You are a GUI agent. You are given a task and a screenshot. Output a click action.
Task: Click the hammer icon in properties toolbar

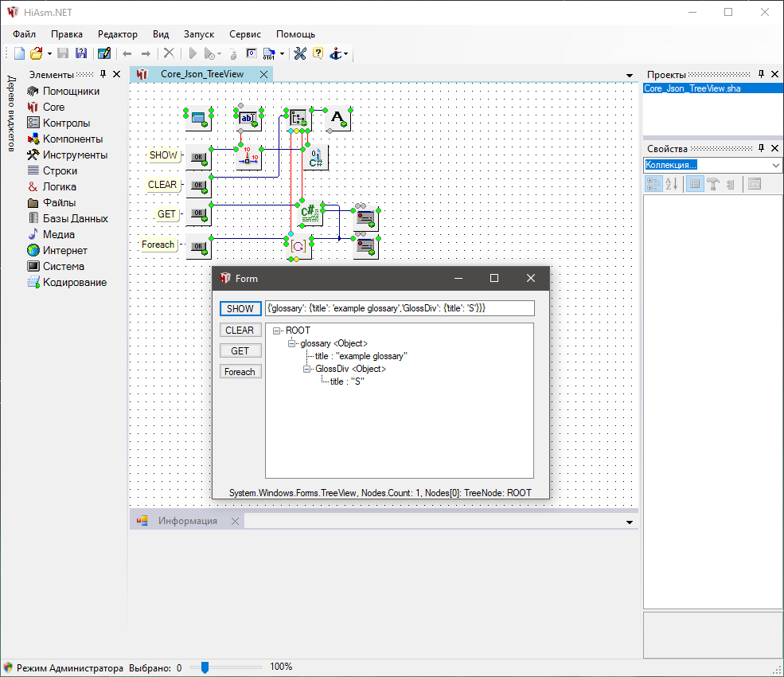point(713,184)
